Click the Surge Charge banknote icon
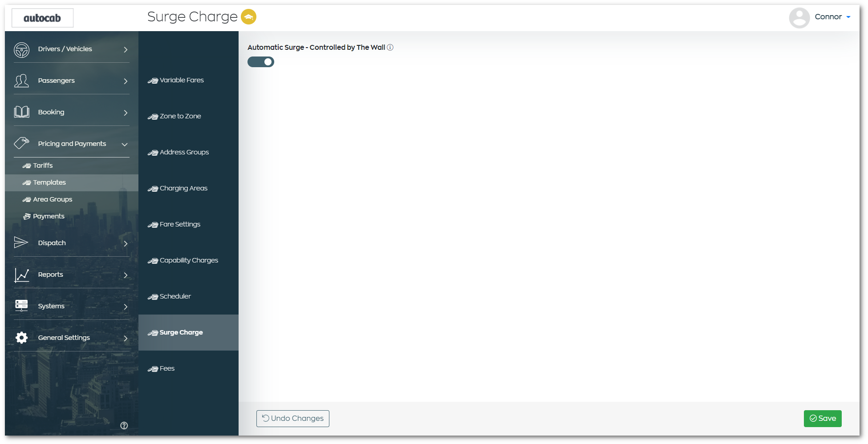The width and height of the screenshot is (868, 444). click(153, 333)
